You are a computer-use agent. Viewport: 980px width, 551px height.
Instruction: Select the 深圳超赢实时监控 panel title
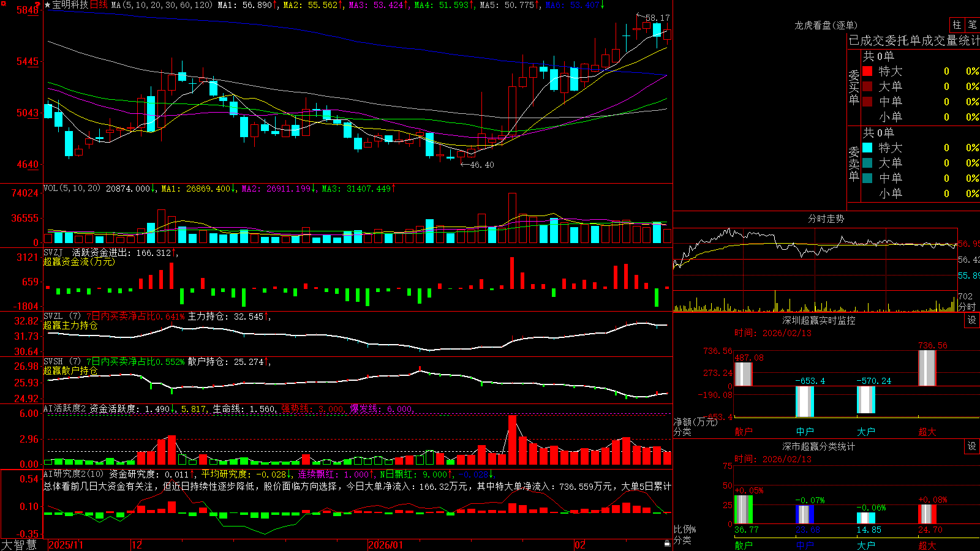818,320
